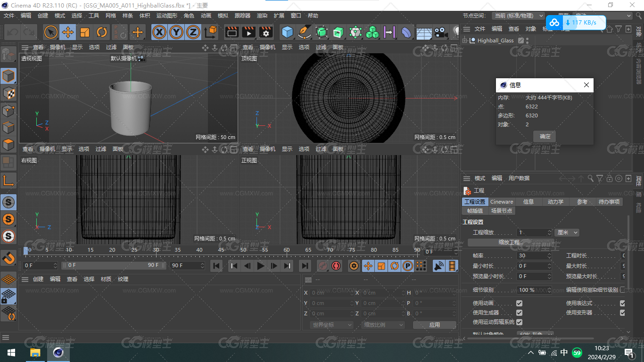Image resolution: width=644 pixels, height=362 pixels.
Task: Click level of detail stepper
Action: point(549,290)
